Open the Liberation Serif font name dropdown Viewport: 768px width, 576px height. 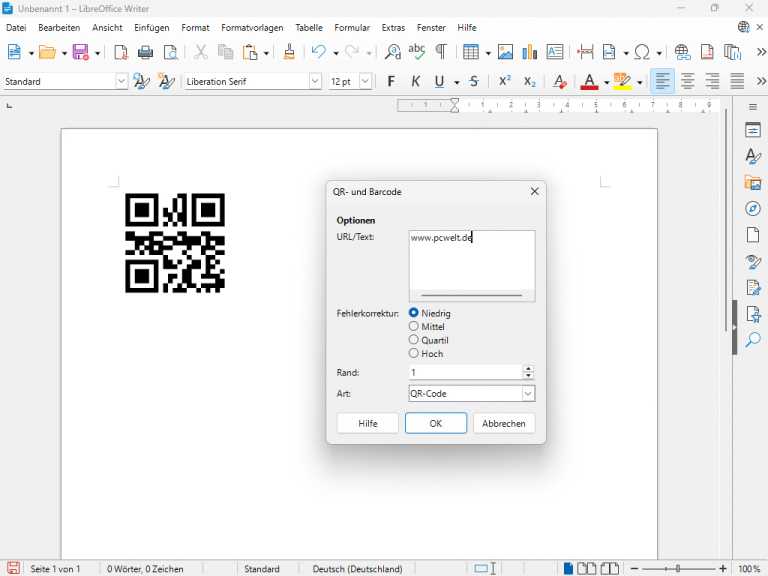[315, 81]
